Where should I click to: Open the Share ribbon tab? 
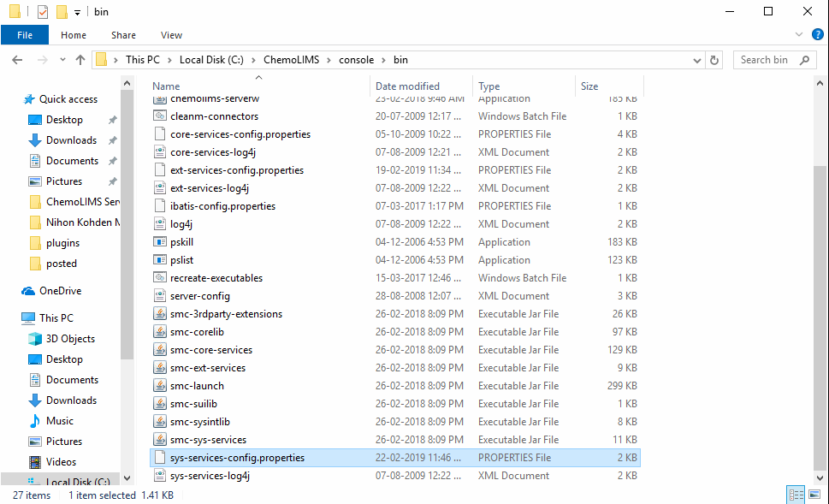pyautogui.click(x=123, y=35)
